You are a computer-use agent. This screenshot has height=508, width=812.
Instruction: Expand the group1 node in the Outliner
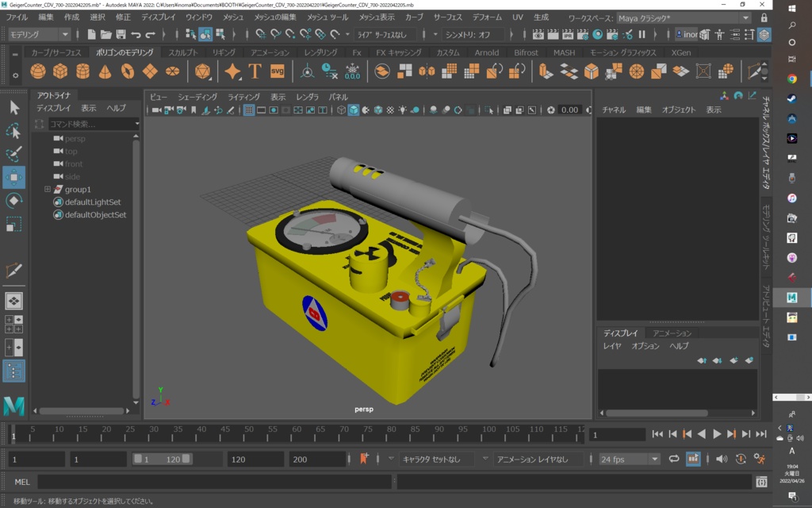pos(48,190)
